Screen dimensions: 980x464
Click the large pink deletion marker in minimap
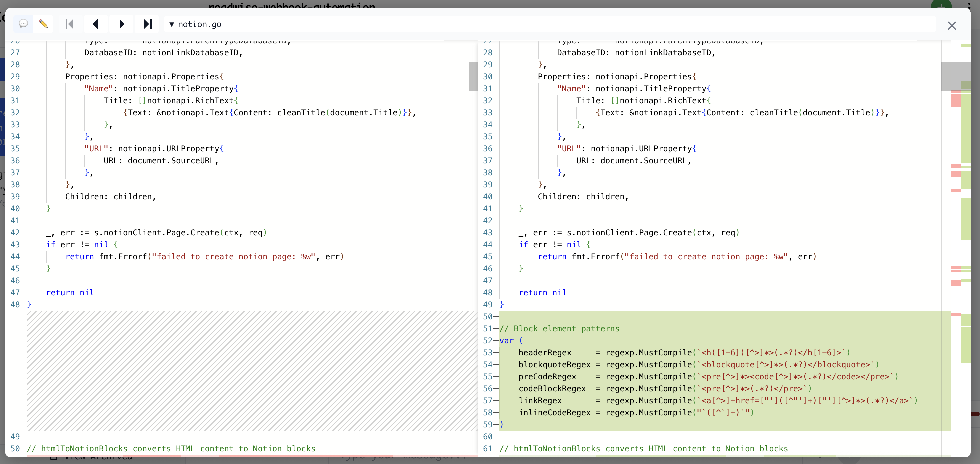coord(955,100)
